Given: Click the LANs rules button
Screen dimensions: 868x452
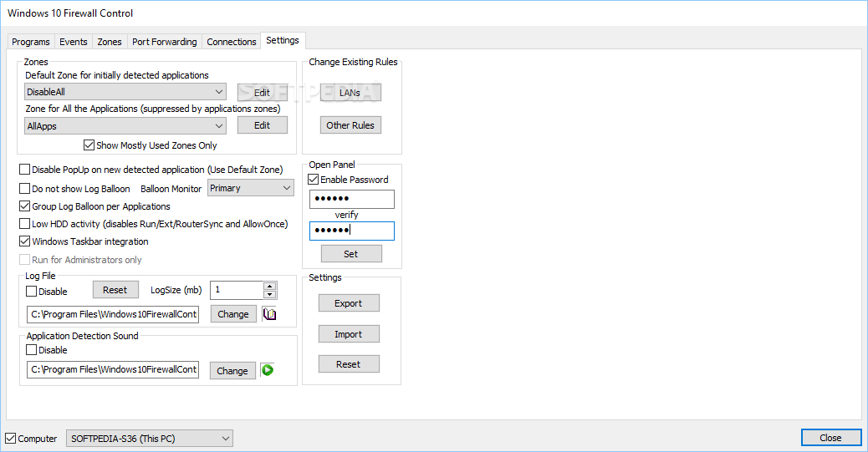Looking at the screenshot, I should [x=350, y=93].
